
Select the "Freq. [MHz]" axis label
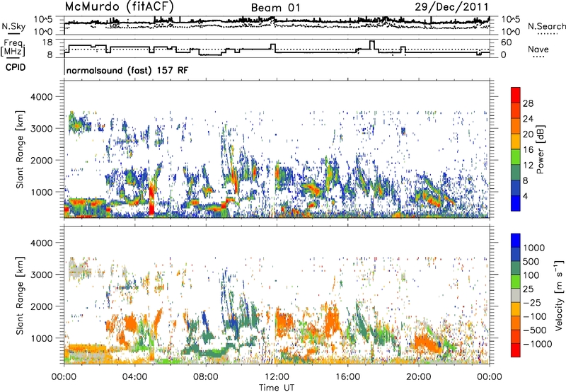13,48
